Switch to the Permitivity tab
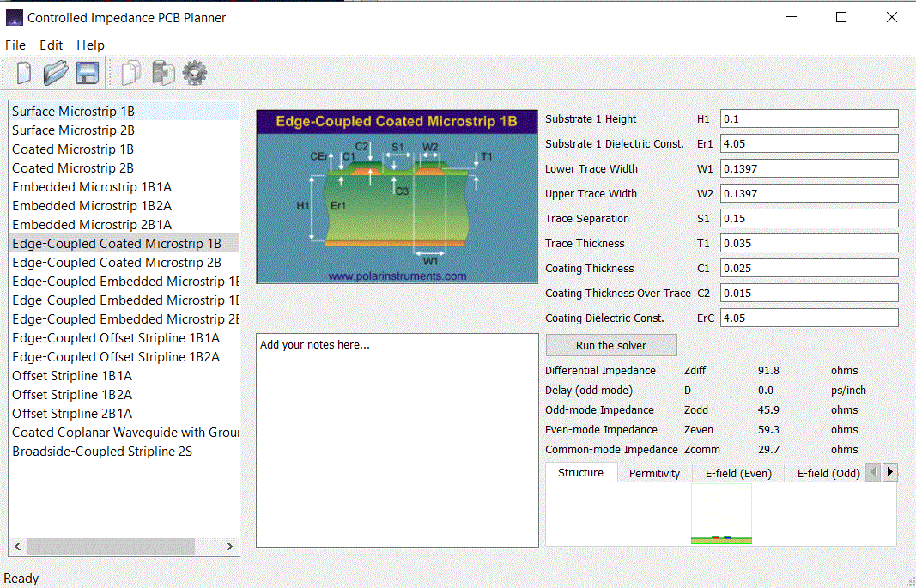The height and width of the screenshot is (588, 916). click(654, 474)
